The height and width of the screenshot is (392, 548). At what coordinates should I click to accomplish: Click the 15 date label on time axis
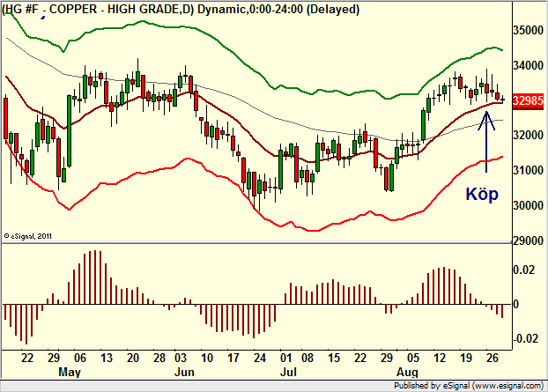tap(334, 358)
